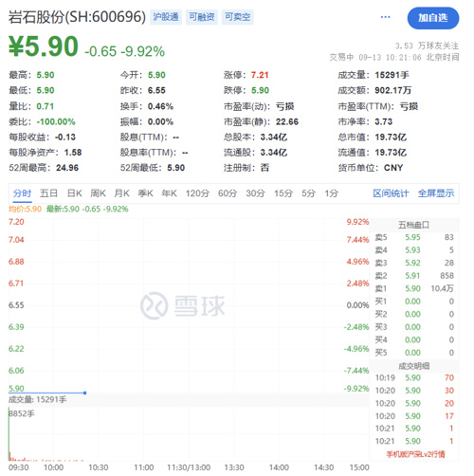Image resolution: width=474 pixels, height=476 pixels.
Task: Click the 卖3 order row at 5.92
Action: pos(414,263)
